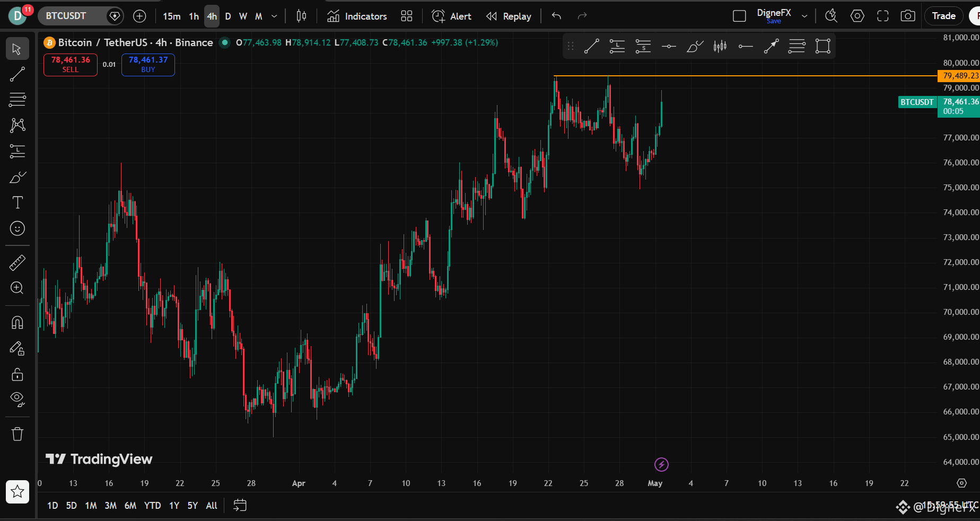The height and width of the screenshot is (521, 980).
Task: Open the Fibonacci tools in left sidebar
Action: coord(17,100)
